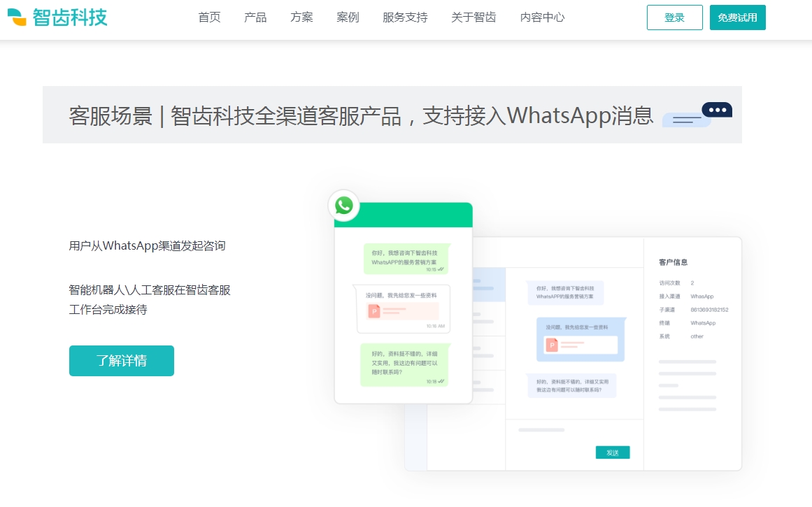Click the 客服场景 banner headline
The image size is (812, 507).
click(x=361, y=115)
